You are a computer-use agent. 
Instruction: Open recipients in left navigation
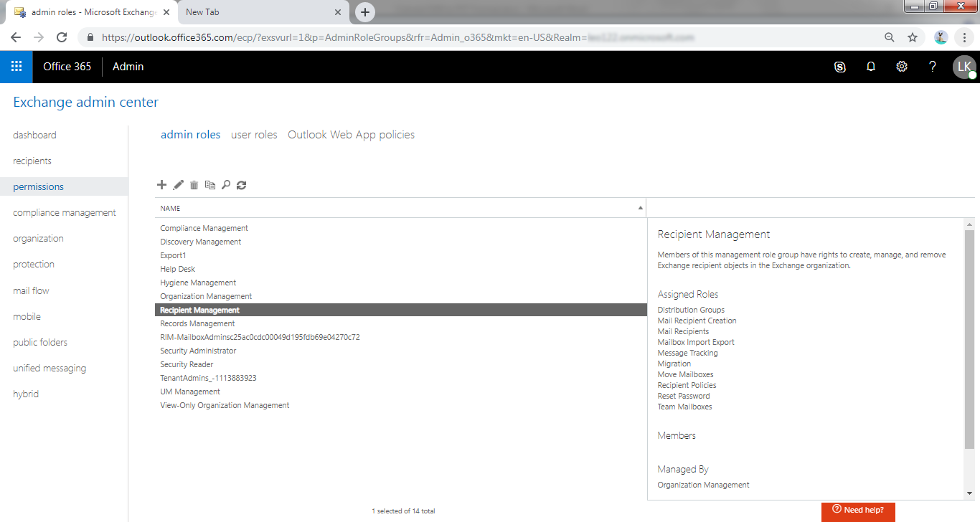pos(32,161)
